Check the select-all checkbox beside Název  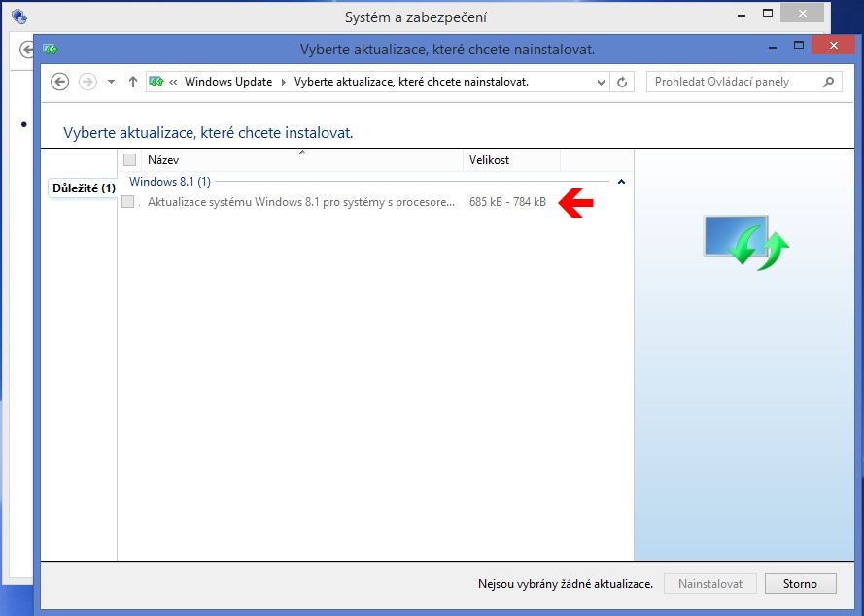[129, 159]
